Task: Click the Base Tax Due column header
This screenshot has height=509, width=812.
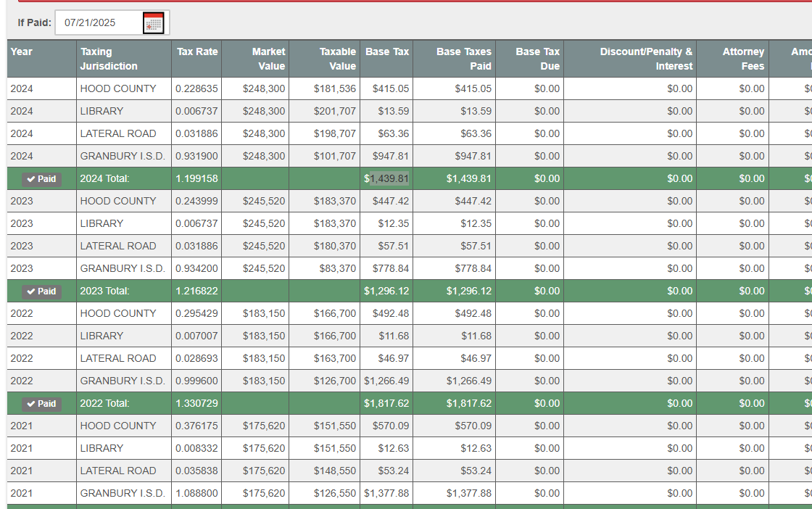Action: tap(537, 59)
